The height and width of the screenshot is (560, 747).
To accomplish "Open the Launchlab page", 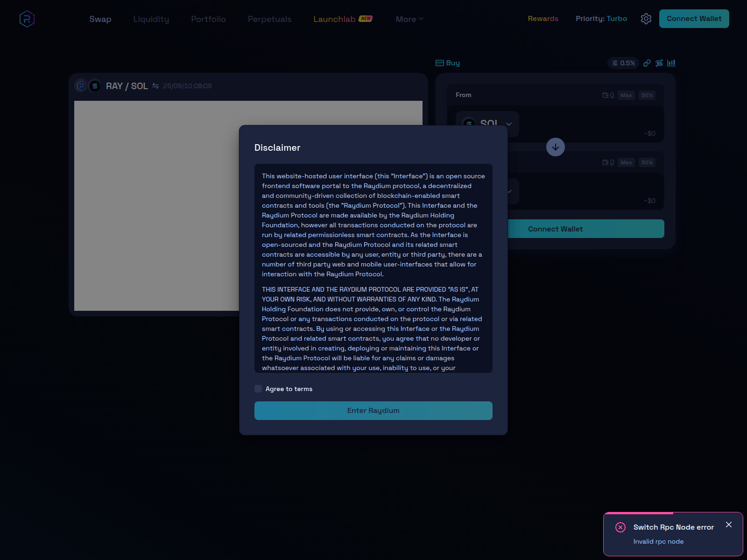I will coord(334,19).
